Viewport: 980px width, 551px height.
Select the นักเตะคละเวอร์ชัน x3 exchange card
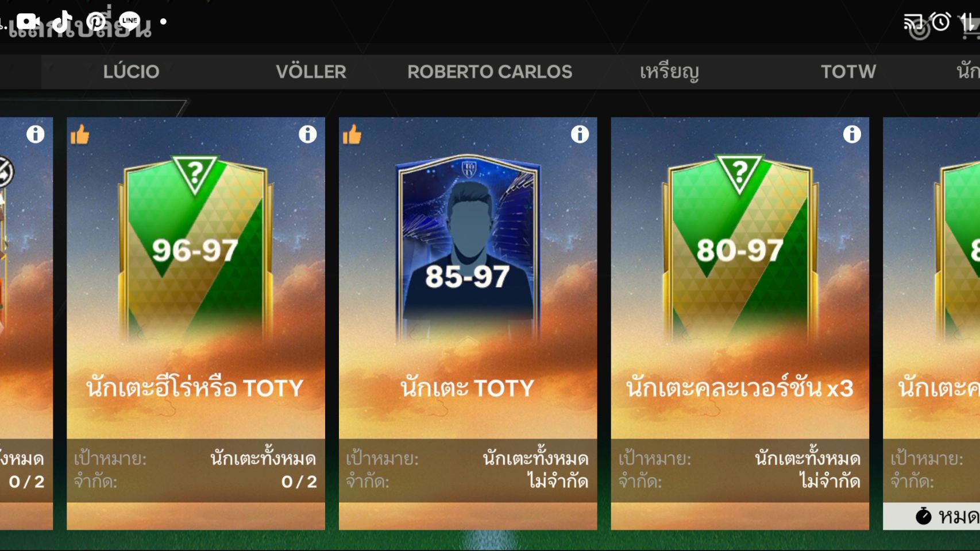[740, 323]
